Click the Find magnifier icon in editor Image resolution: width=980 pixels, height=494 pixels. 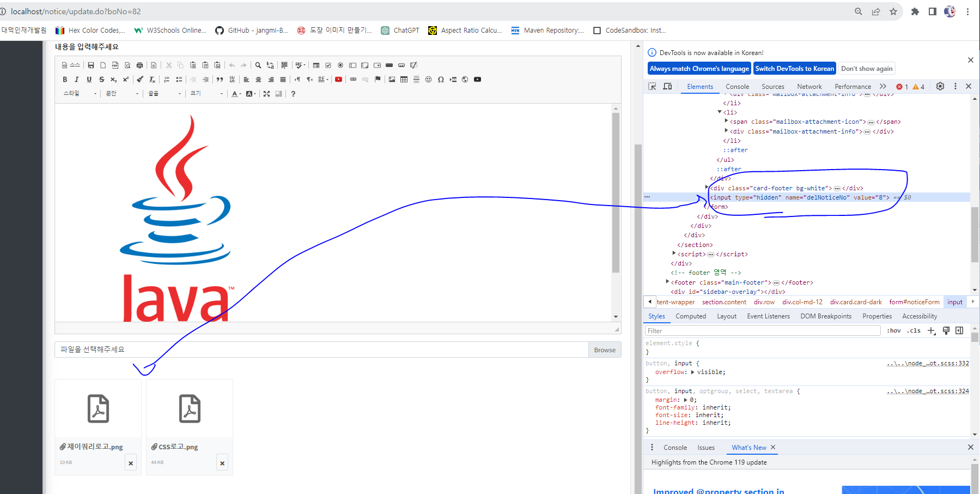click(x=258, y=65)
